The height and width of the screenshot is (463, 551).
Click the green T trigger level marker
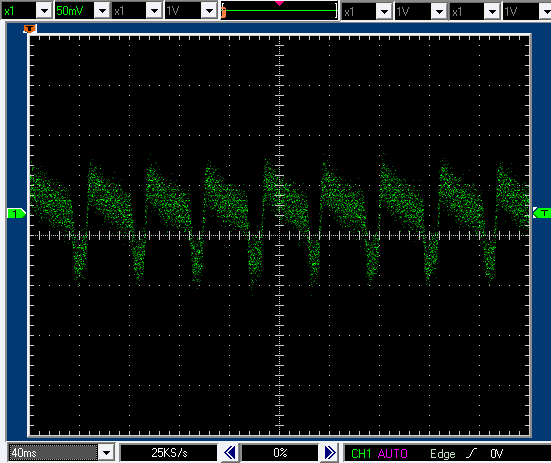pos(542,213)
